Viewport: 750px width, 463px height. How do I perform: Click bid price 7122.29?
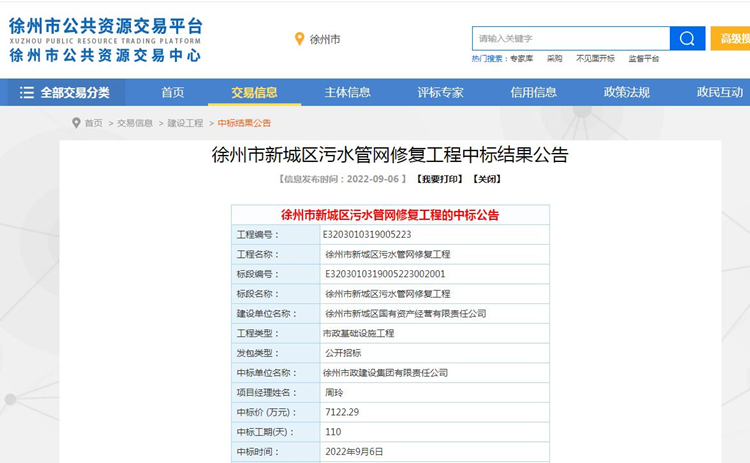tap(342, 412)
